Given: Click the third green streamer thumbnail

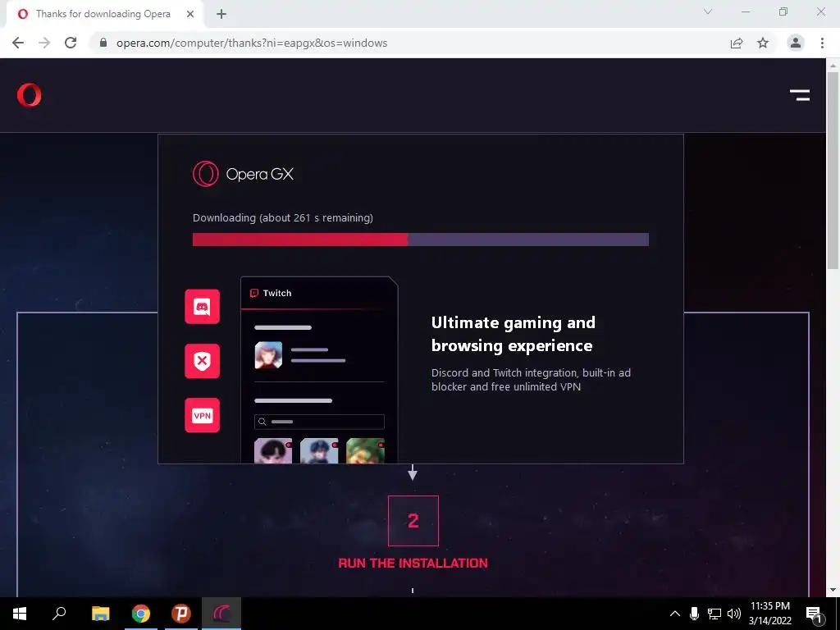Looking at the screenshot, I should (365, 450).
